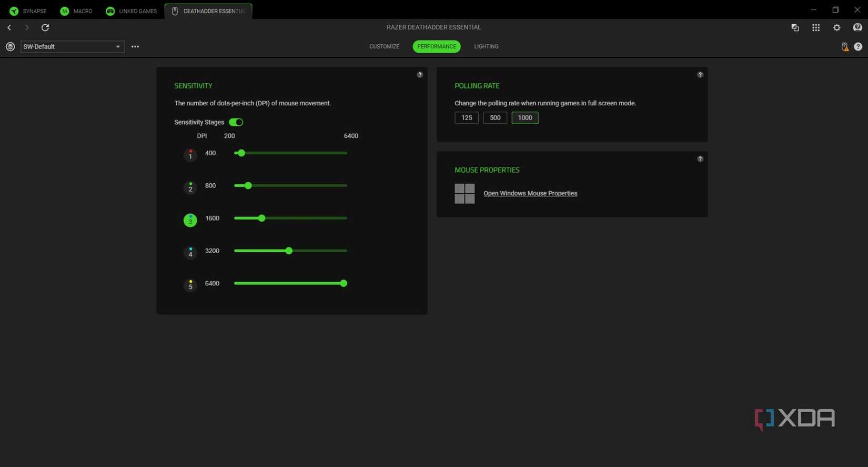This screenshot has width=868, height=467.
Task: Click the stage 1 DPI slider handle
Action: coord(241,153)
